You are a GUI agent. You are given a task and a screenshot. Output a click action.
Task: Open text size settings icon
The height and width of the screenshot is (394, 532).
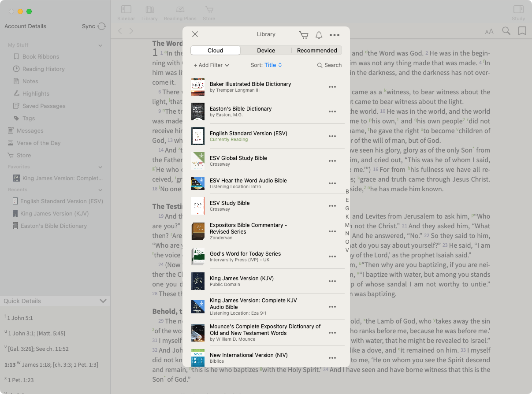pyautogui.click(x=489, y=31)
